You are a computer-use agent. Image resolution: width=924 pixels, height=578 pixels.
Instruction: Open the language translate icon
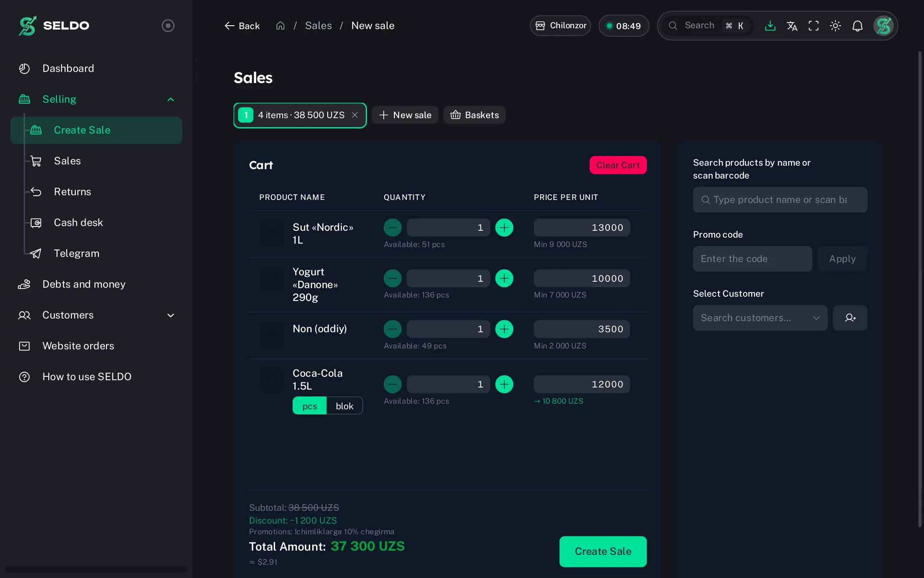[792, 26]
